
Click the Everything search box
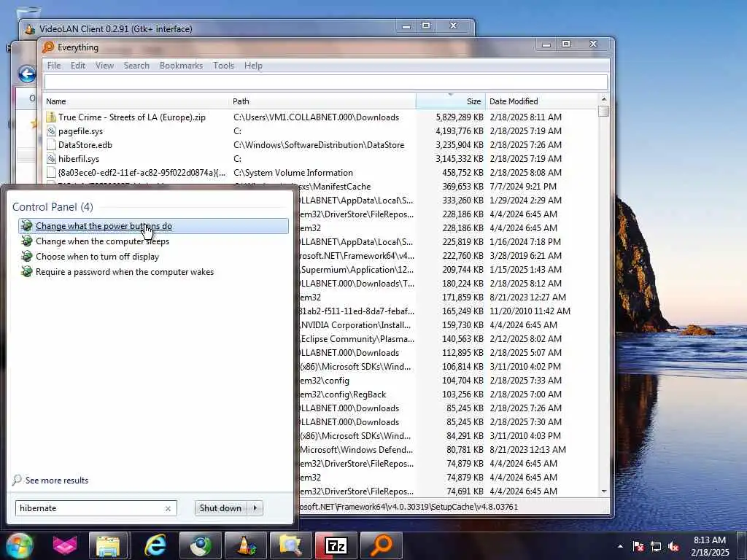tap(326, 82)
